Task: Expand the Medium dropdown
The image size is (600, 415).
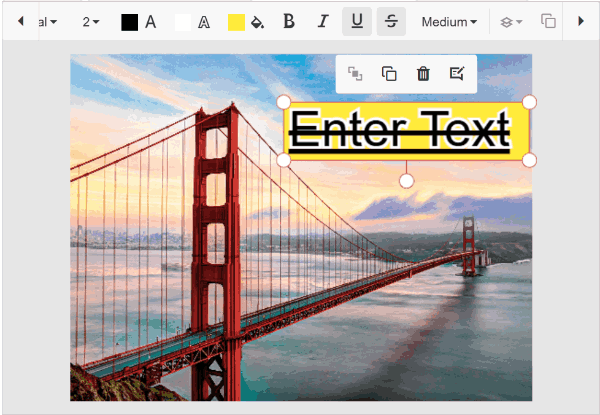Action: coord(449,21)
